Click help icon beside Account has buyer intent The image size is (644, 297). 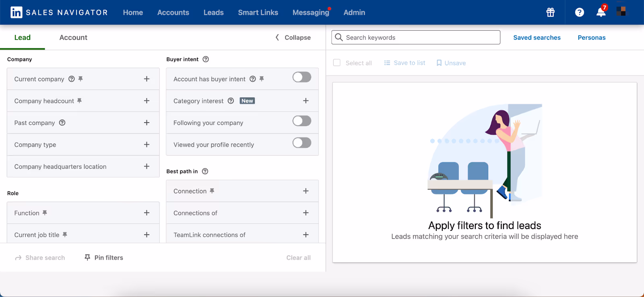pos(253,79)
